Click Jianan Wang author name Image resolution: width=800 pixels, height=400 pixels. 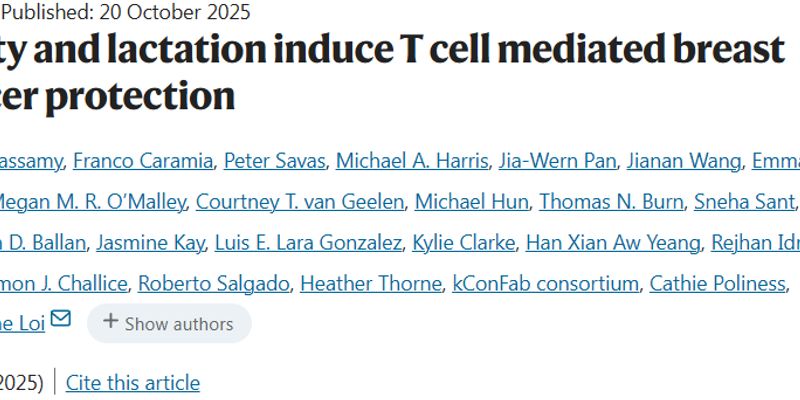click(684, 161)
